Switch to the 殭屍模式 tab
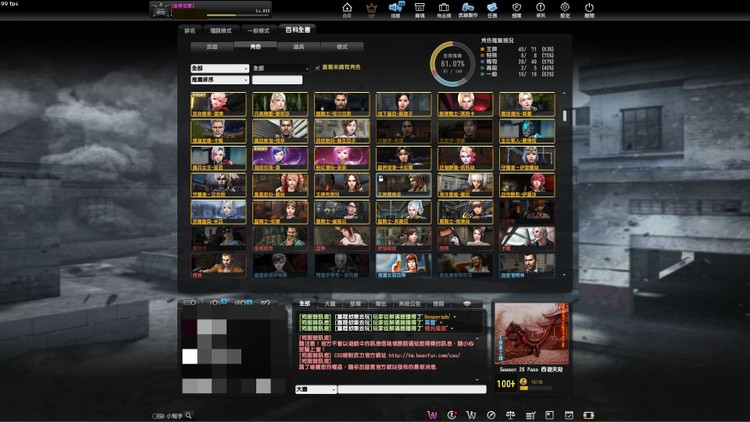This screenshot has height=422, width=750. click(x=221, y=30)
